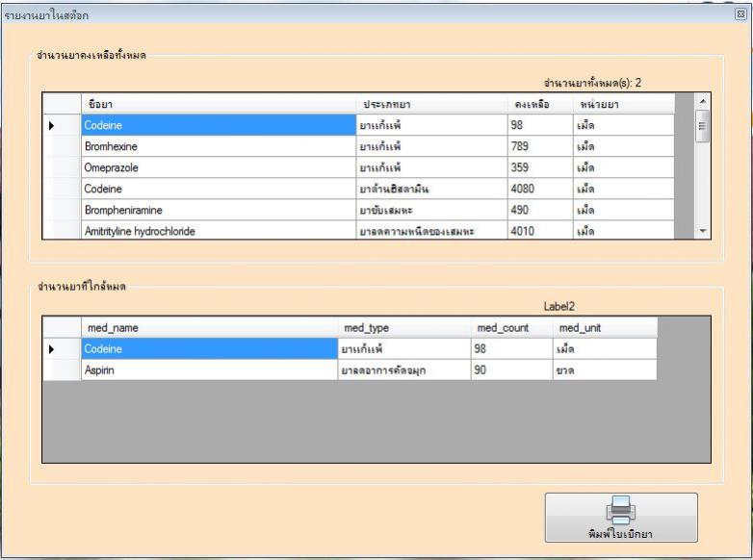
Task: Sort by med_type column header
Action: click(404, 328)
